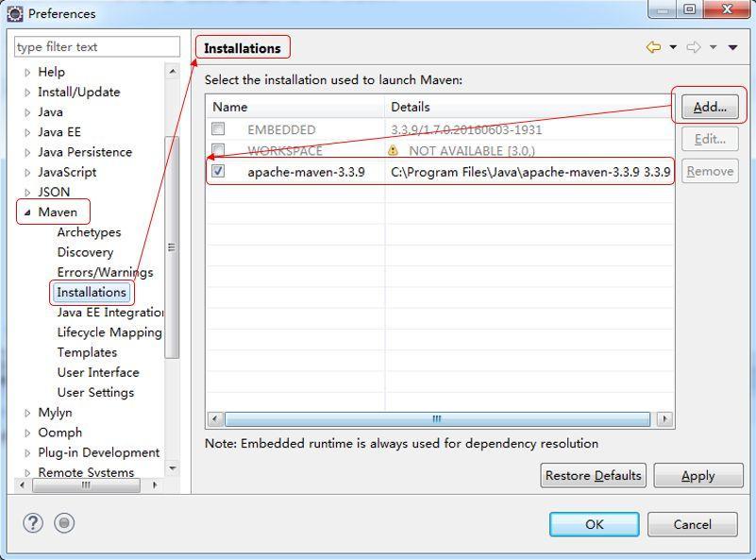
Task: Toggle the WORKSPACE installation checkbox
Action: click(x=218, y=150)
